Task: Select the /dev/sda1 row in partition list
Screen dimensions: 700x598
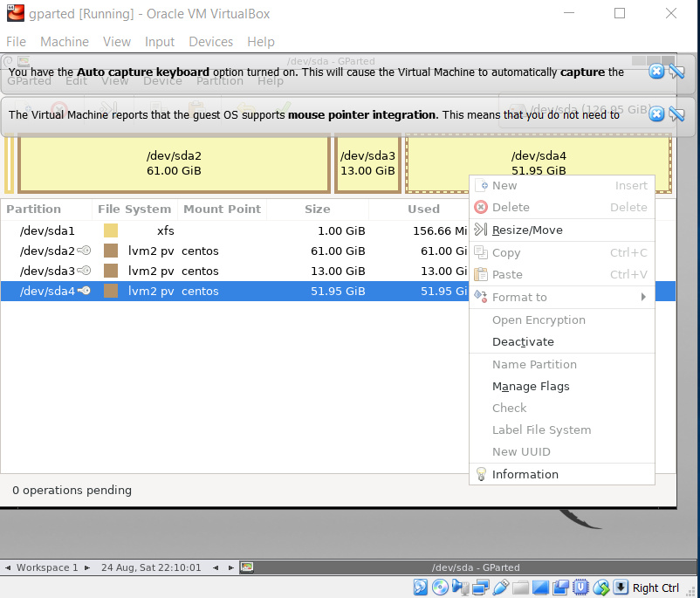Action: [235, 230]
